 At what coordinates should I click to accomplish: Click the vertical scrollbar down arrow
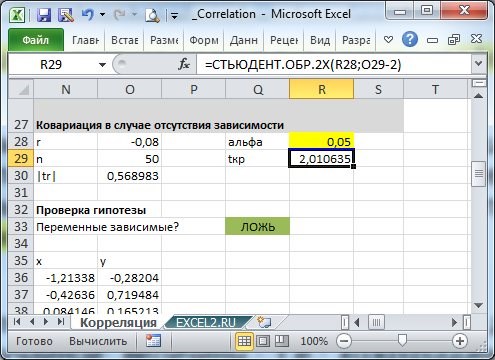click(479, 305)
